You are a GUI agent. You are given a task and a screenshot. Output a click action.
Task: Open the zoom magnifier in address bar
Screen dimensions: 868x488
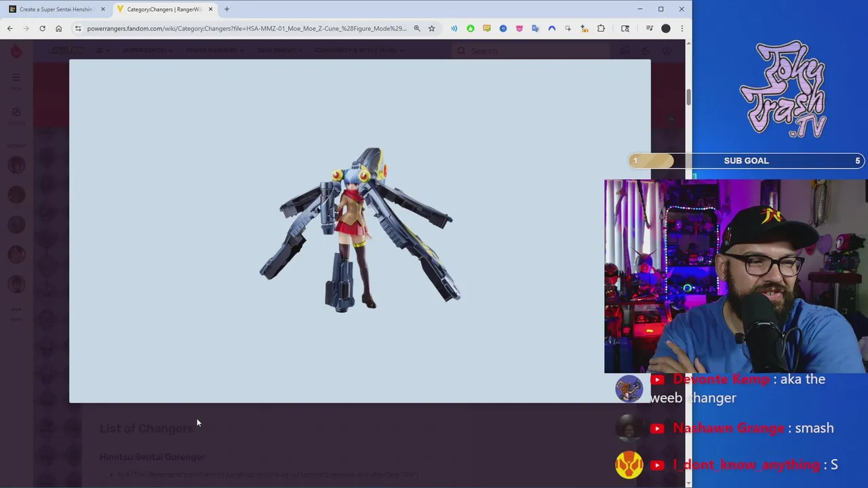click(417, 28)
